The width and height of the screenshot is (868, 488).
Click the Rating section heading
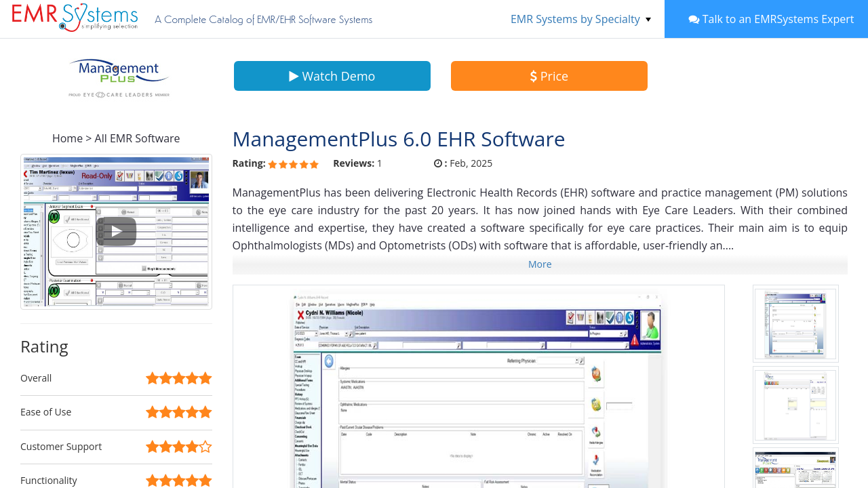pos(44,346)
